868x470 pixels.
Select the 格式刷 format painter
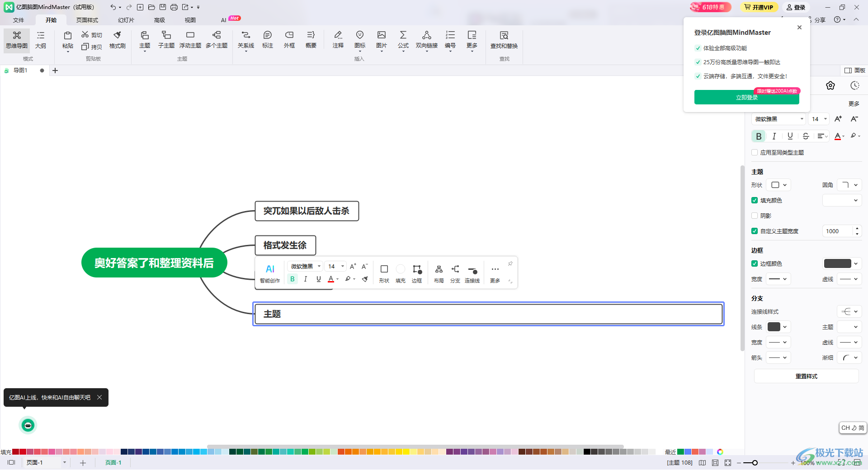(x=117, y=39)
